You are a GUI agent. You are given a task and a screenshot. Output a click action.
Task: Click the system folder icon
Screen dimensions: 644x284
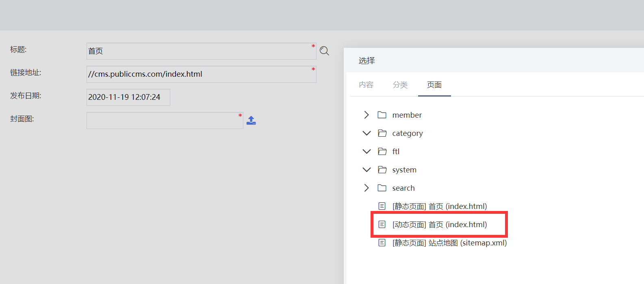pos(382,170)
